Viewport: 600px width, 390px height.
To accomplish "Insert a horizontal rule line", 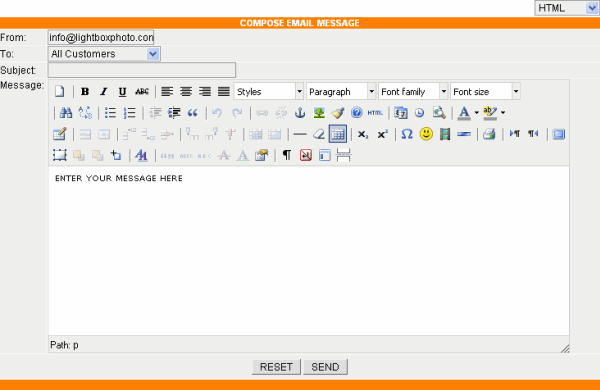I will click(x=300, y=134).
